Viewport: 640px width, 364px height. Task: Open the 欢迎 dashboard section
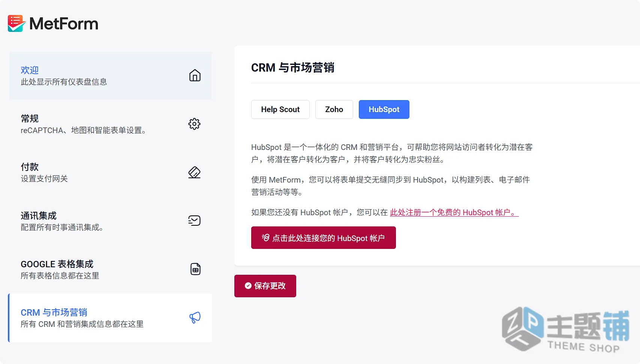point(111,76)
